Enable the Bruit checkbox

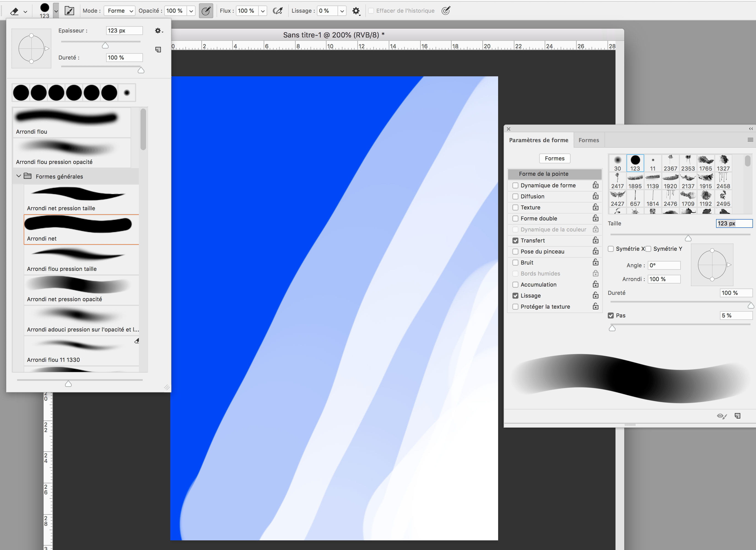pos(515,262)
